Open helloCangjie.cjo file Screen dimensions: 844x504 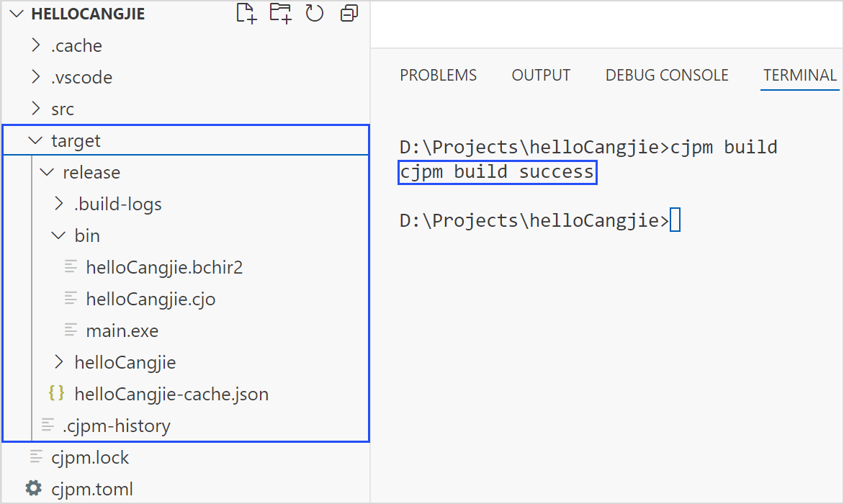coord(151,299)
